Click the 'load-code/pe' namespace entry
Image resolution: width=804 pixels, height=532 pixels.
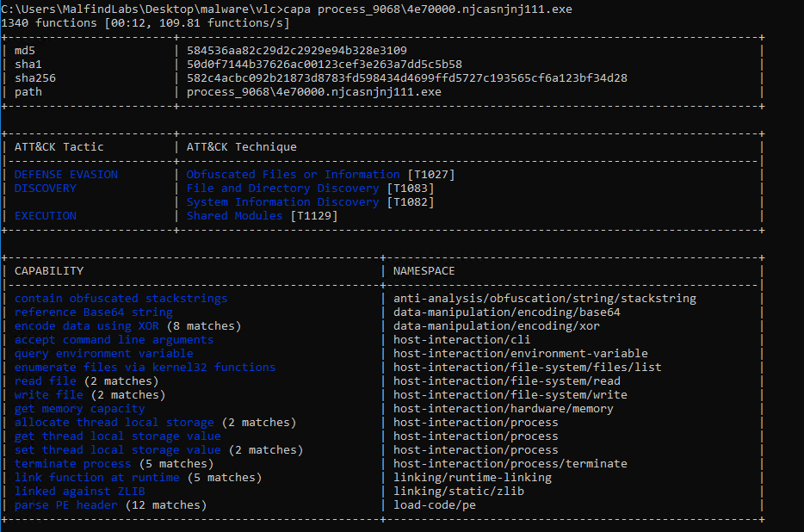pyautogui.click(x=435, y=505)
